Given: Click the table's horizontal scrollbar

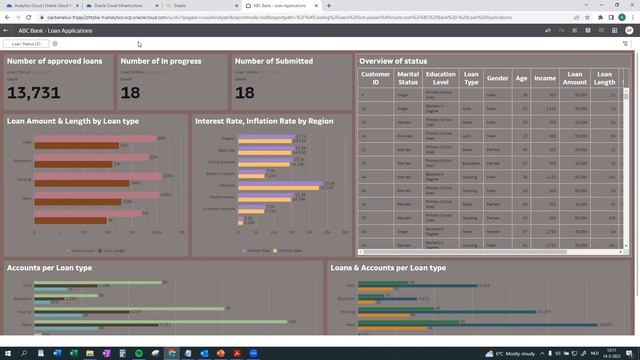Looking at the screenshot, I should (490, 252).
